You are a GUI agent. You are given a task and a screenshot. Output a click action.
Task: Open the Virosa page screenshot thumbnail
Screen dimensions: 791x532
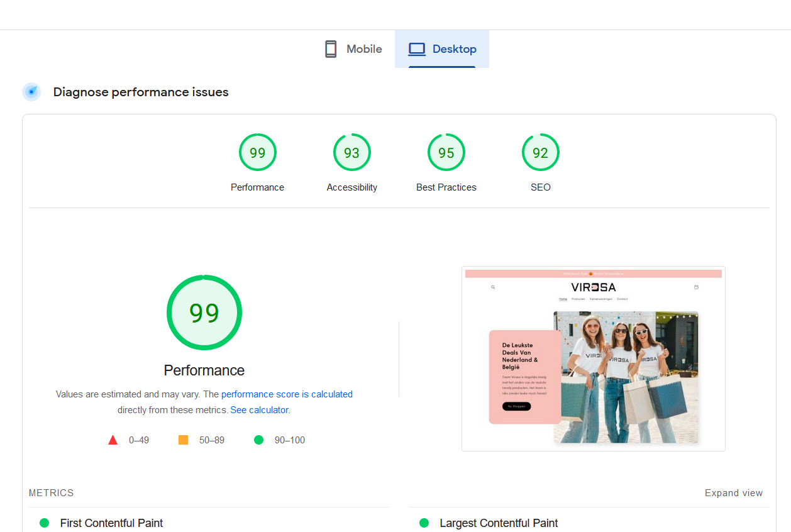click(594, 358)
